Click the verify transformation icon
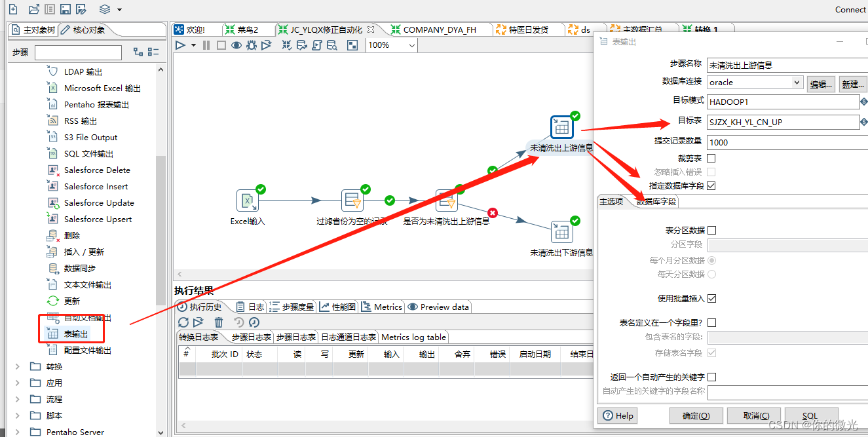 coord(287,45)
